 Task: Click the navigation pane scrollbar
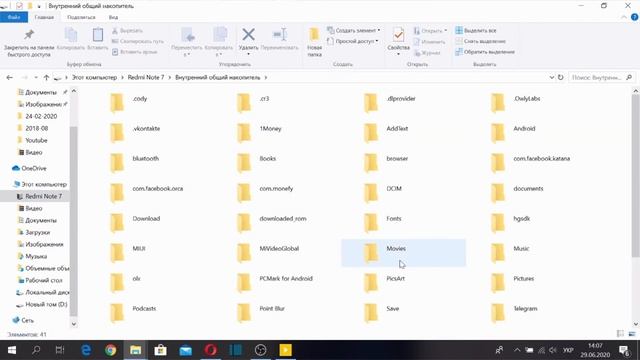73,220
